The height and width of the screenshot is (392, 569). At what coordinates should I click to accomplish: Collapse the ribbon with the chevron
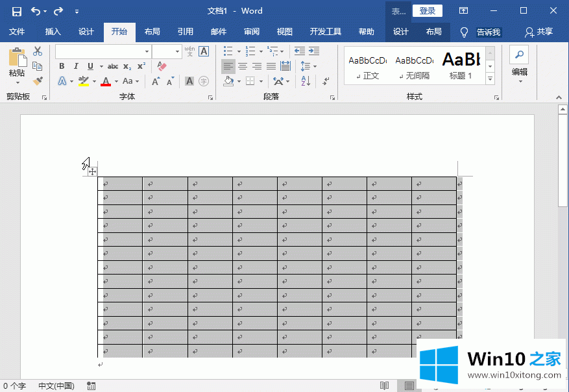(x=559, y=97)
